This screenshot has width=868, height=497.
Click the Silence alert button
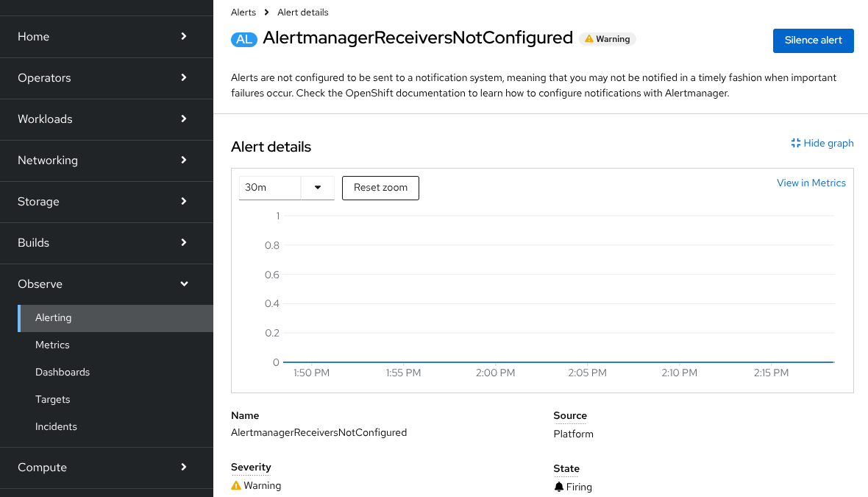813,40
